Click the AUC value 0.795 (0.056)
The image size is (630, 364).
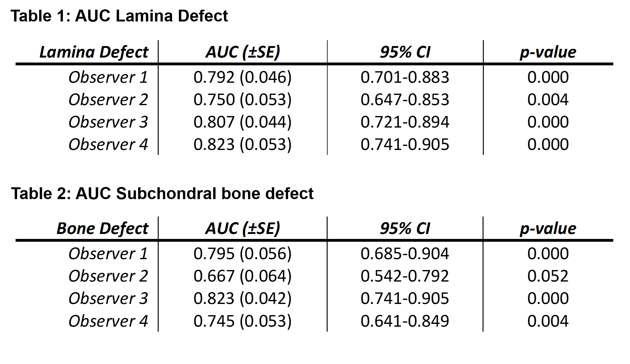click(x=243, y=254)
